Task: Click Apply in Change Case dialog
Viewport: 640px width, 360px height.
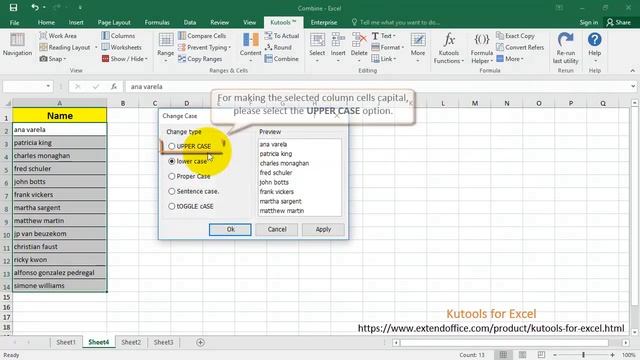Action: (323, 229)
